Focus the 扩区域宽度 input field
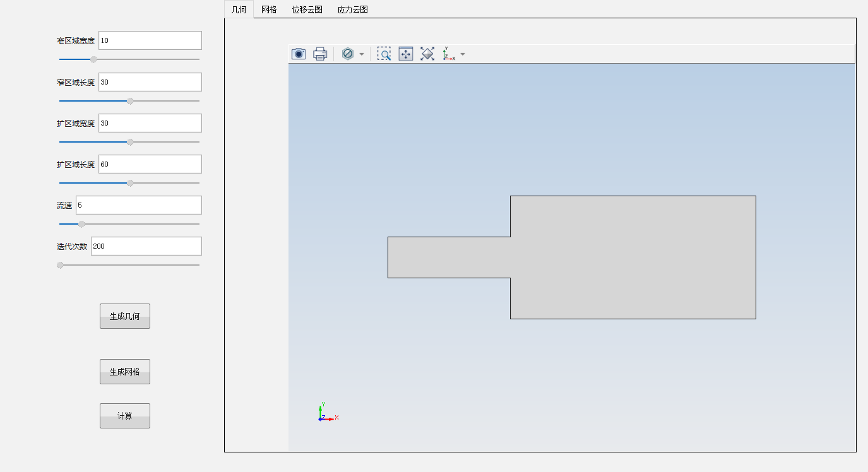 [x=150, y=123]
